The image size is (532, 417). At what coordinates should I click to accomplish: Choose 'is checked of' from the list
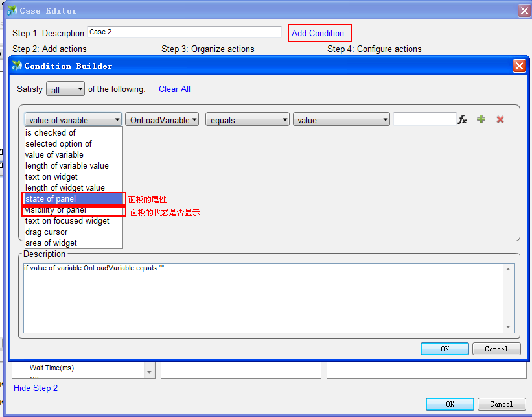coord(74,132)
